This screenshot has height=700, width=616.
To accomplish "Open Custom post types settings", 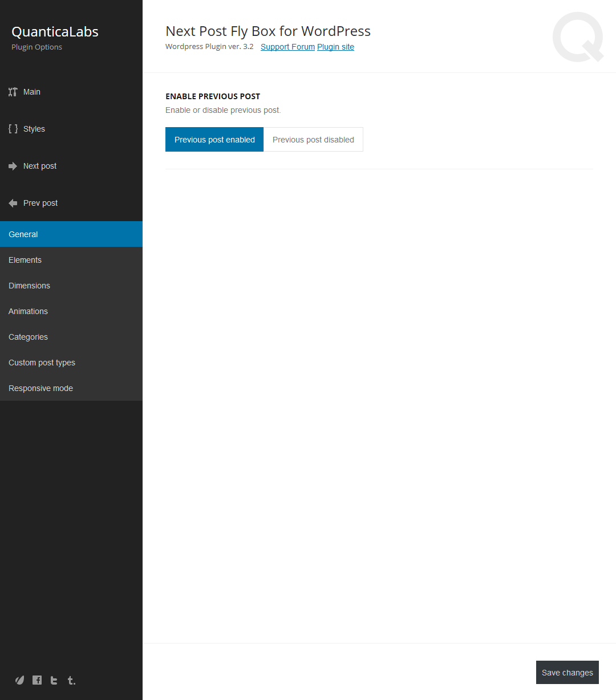I will (x=71, y=363).
